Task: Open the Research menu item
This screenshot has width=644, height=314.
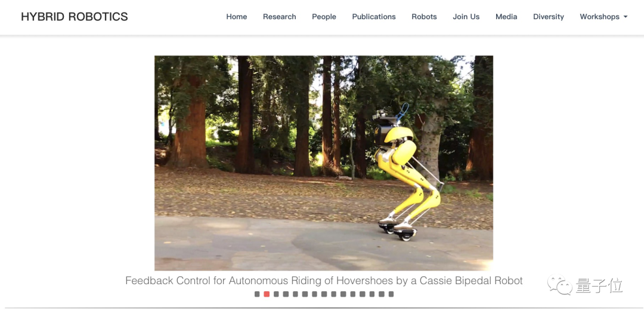Action: coord(279,17)
